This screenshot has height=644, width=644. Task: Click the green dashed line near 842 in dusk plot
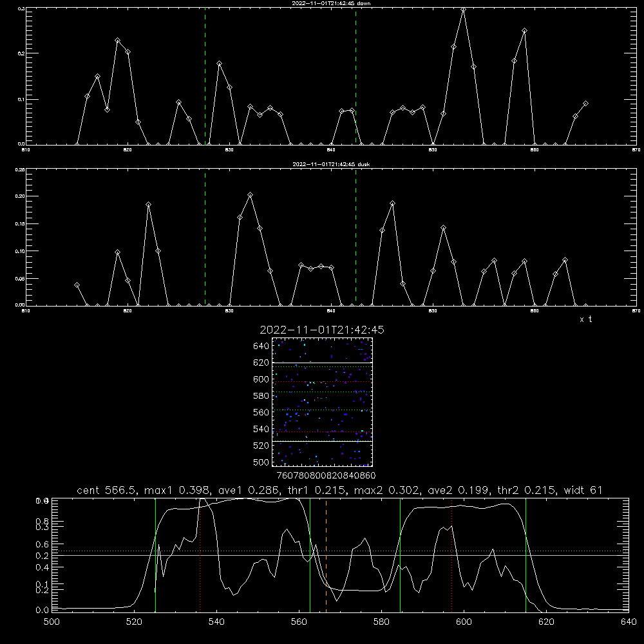click(x=355, y=237)
